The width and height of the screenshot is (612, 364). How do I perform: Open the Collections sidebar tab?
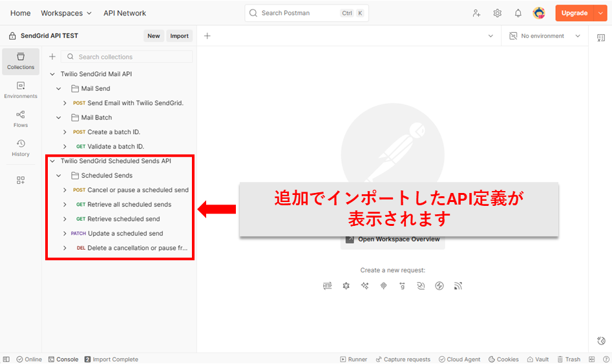pyautogui.click(x=21, y=61)
